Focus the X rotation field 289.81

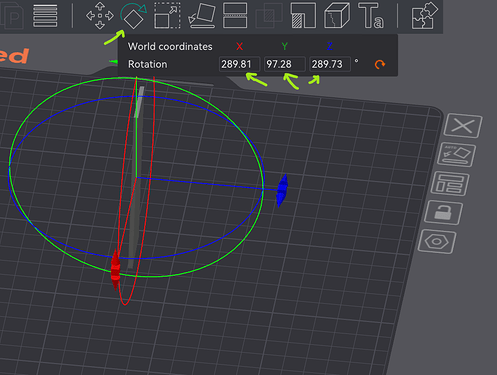239,64
